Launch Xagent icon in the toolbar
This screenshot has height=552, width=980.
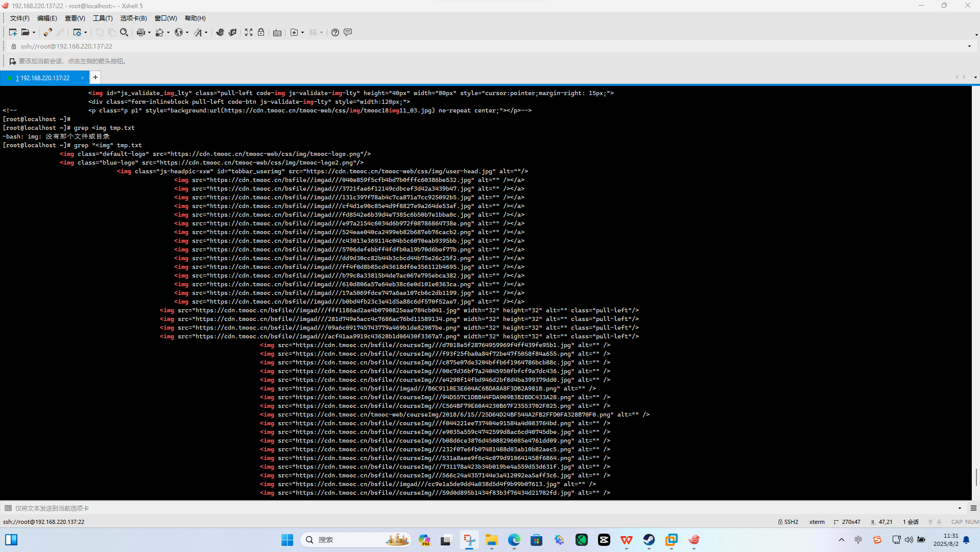pyautogui.click(x=232, y=32)
